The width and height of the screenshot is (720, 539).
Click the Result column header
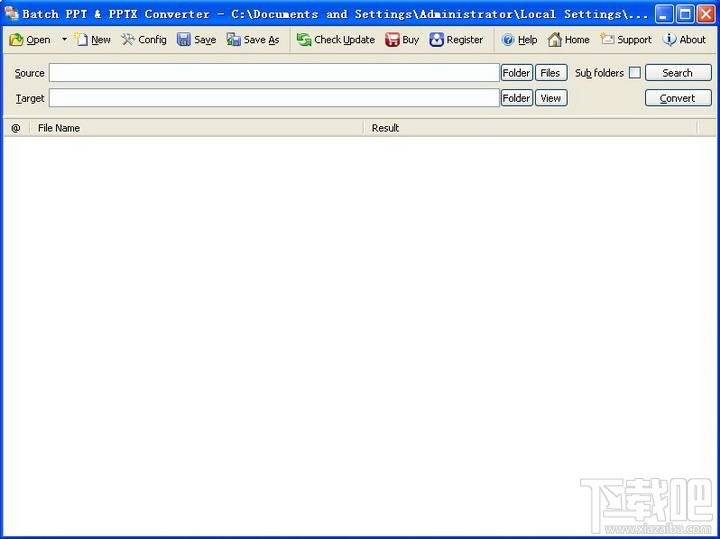click(x=530, y=128)
